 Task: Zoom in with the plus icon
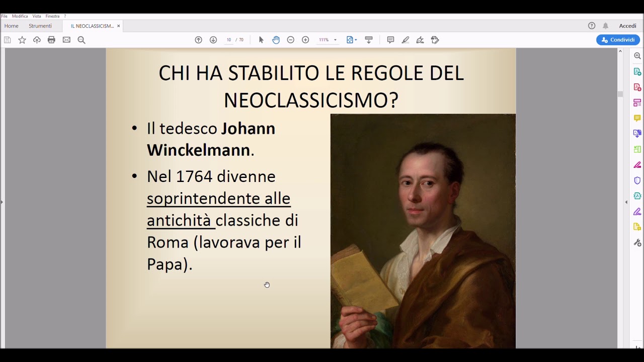pos(305,40)
